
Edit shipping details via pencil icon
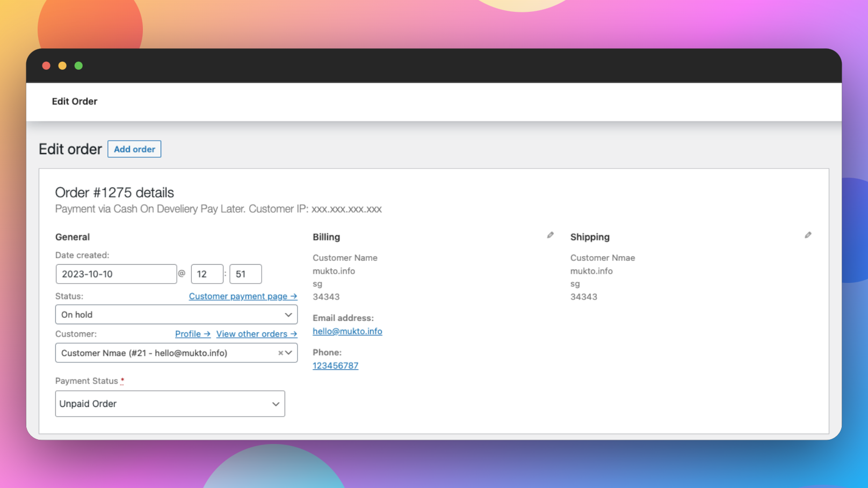[x=808, y=235]
